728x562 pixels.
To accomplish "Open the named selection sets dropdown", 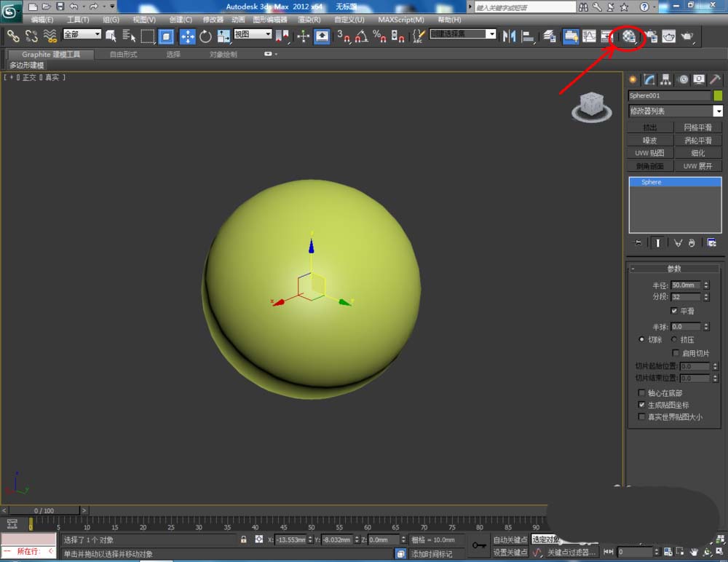I will [x=463, y=34].
